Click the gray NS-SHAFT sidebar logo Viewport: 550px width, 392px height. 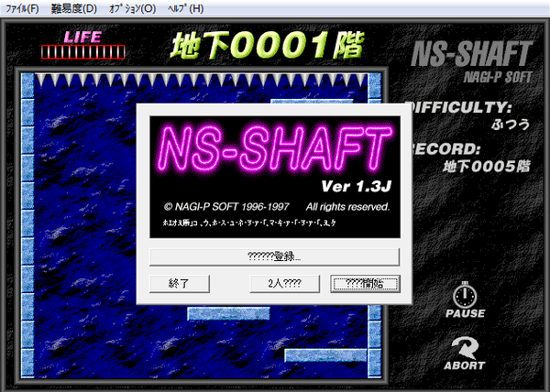(472, 54)
